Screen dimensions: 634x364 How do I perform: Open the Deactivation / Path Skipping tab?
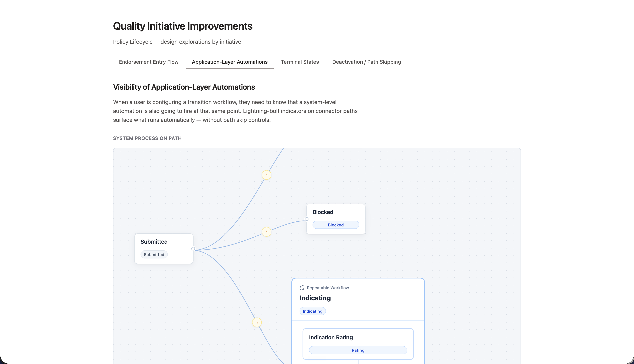coord(366,62)
